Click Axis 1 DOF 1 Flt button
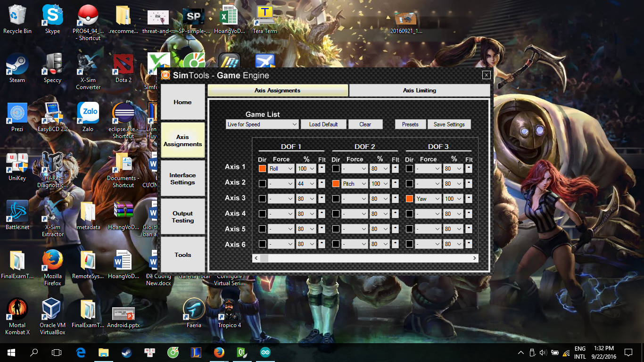 322,168
